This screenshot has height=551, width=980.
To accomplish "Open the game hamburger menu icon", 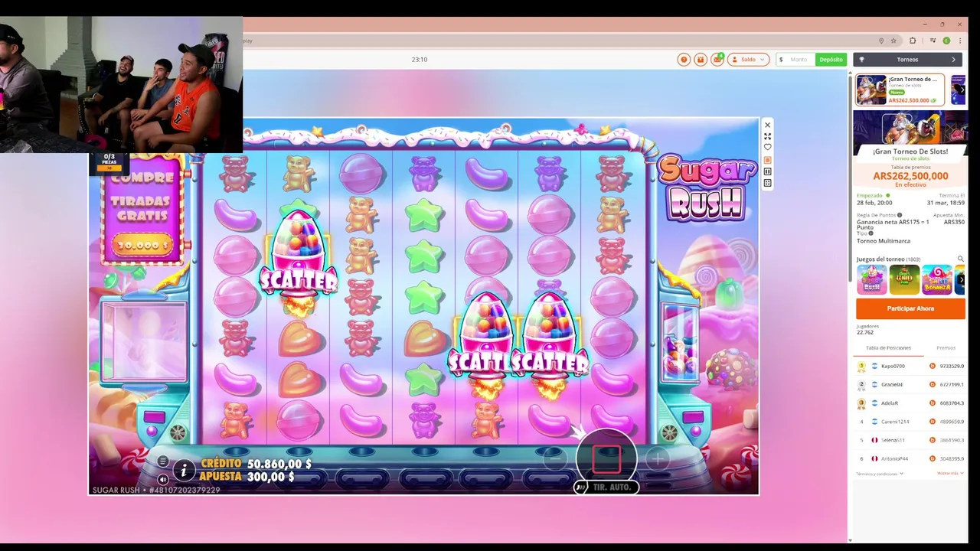I will click(x=163, y=461).
